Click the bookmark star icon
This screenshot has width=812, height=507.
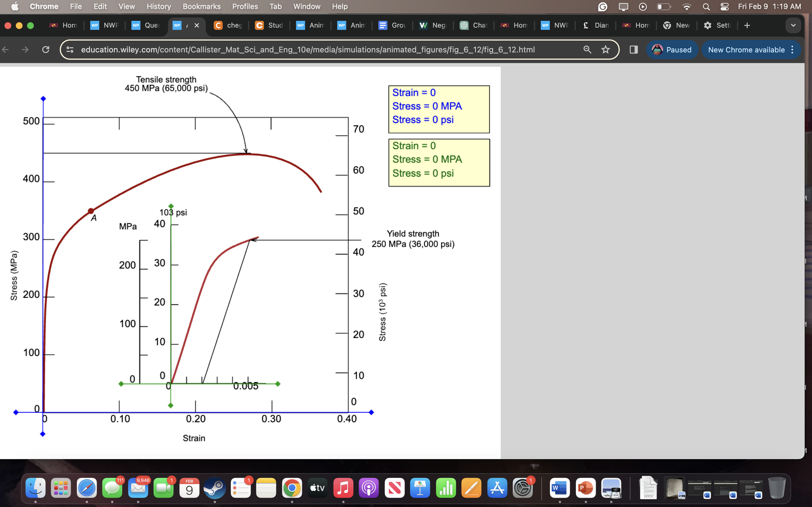pyautogui.click(x=605, y=50)
